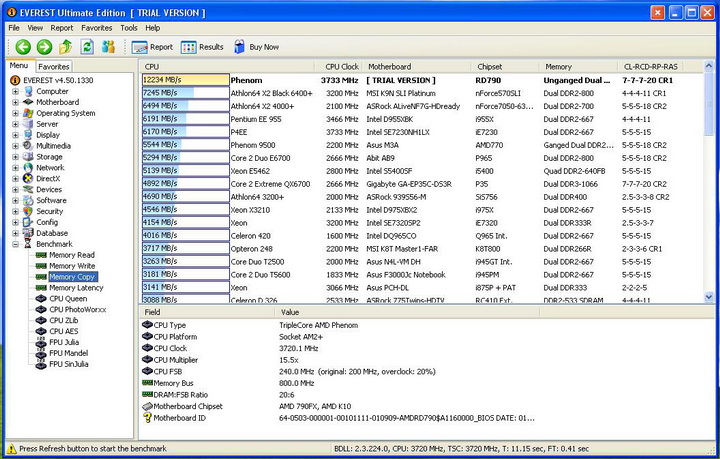This screenshot has height=459, width=720.
Task: Open Memory Read benchmark
Action: [72, 255]
